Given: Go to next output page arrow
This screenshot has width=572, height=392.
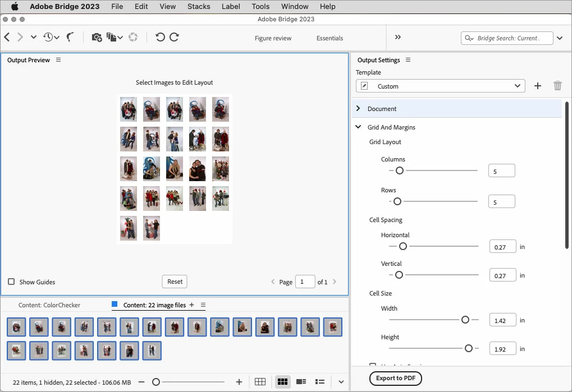Looking at the screenshot, I should pyautogui.click(x=335, y=282).
